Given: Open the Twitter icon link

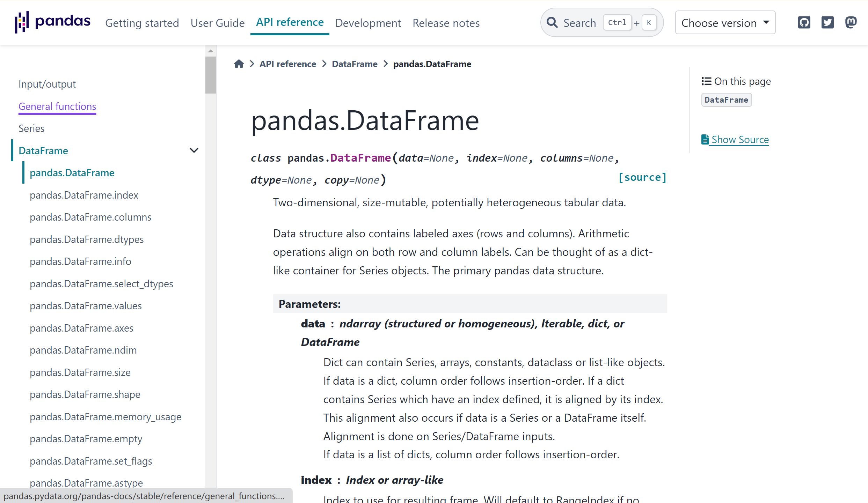Looking at the screenshot, I should coord(827,23).
